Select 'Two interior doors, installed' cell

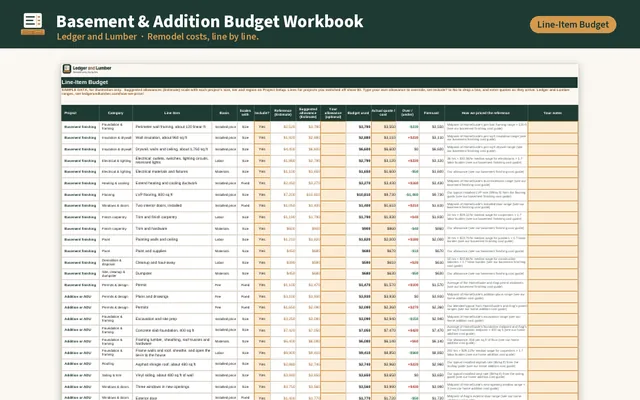tap(172, 206)
